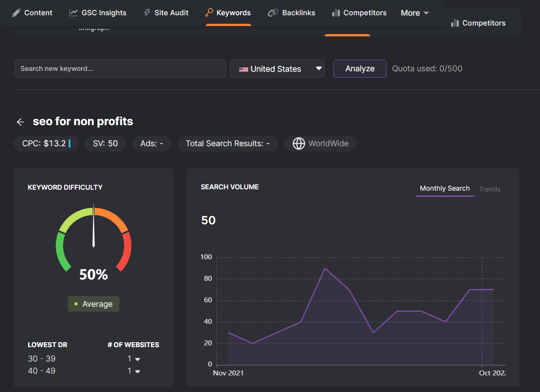Click the Average difficulty badge

(x=93, y=304)
